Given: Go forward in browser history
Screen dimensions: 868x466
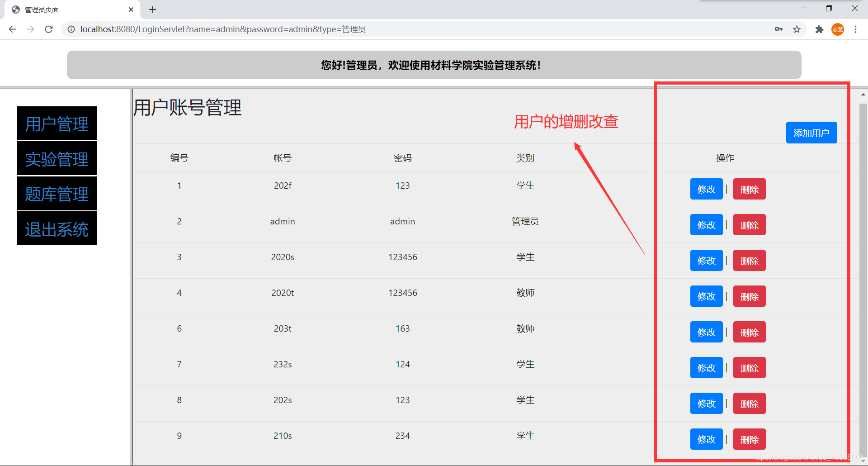Looking at the screenshot, I should (30, 29).
